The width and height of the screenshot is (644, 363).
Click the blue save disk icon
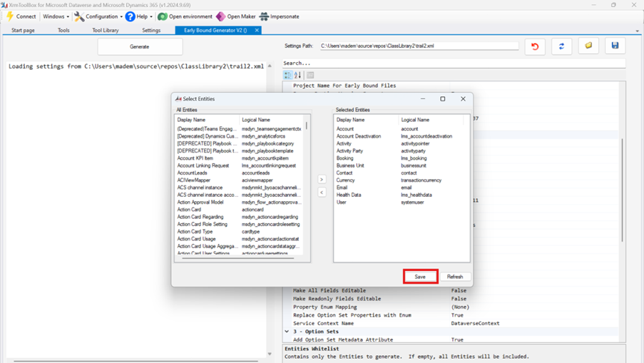tap(615, 46)
